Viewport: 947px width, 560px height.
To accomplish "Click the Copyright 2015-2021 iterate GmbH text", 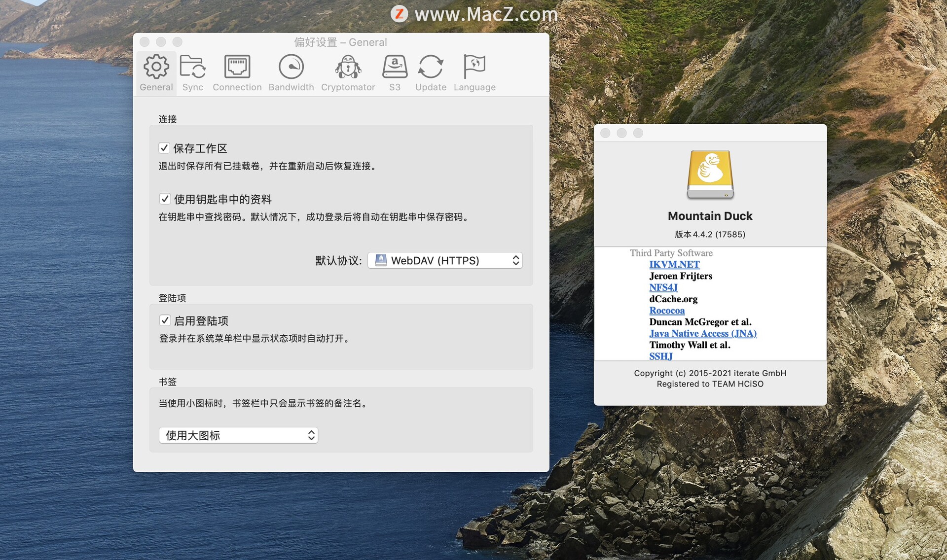I will (x=710, y=373).
